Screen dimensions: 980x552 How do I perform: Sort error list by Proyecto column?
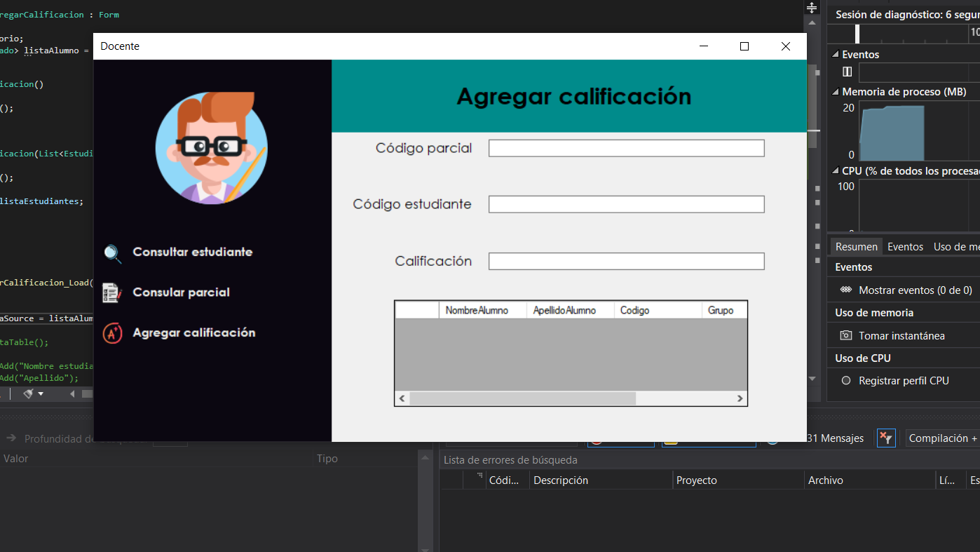coord(738,480)
